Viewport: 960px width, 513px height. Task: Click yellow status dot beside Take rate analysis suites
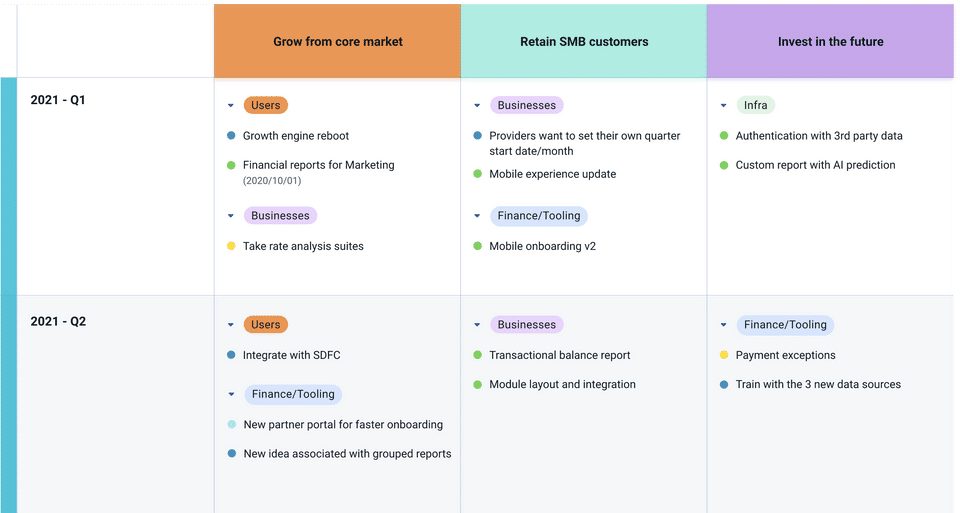231,246
